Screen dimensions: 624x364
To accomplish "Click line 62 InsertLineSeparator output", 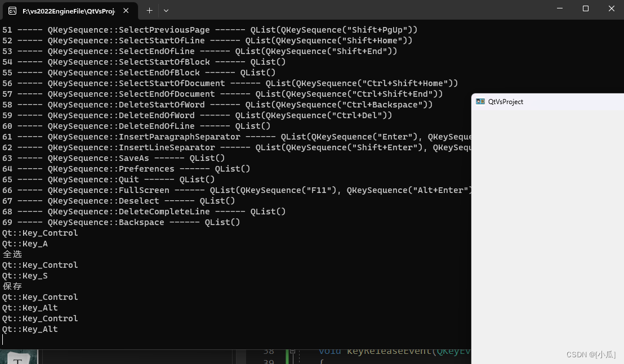I will 237,148.
